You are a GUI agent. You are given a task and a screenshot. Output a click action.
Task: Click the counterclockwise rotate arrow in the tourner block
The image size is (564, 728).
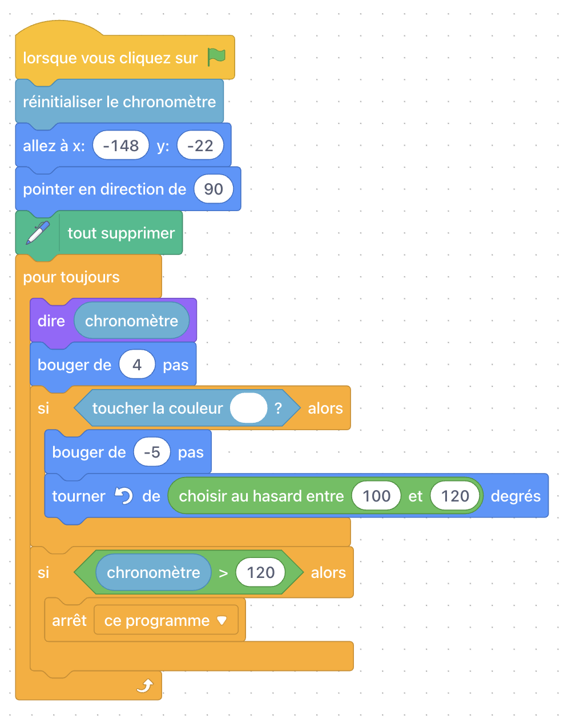[x=124, y=496]
